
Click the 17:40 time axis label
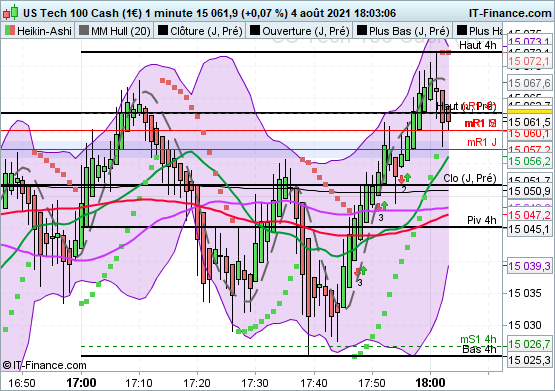click(314, 383)
